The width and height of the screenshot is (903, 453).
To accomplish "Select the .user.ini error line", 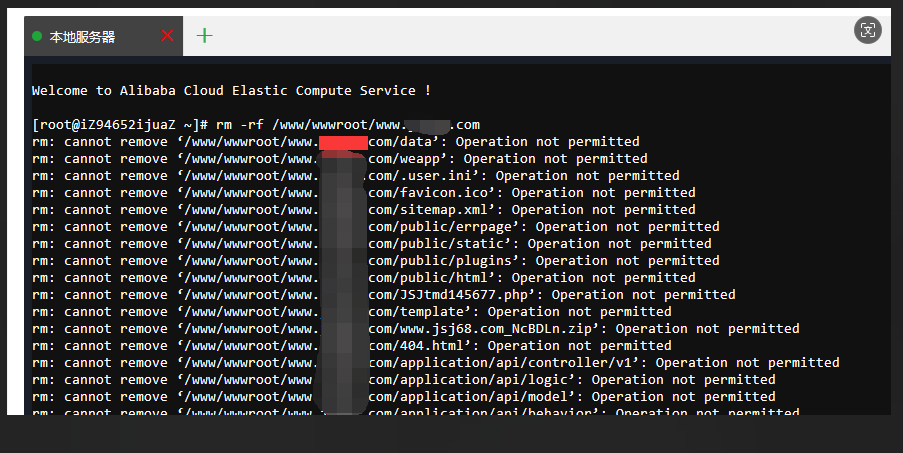I will [x=356, y=176].
